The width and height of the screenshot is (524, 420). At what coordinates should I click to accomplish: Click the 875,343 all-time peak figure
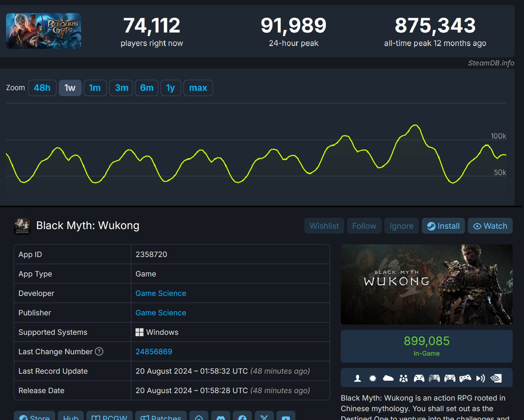(x=435, y=25)
